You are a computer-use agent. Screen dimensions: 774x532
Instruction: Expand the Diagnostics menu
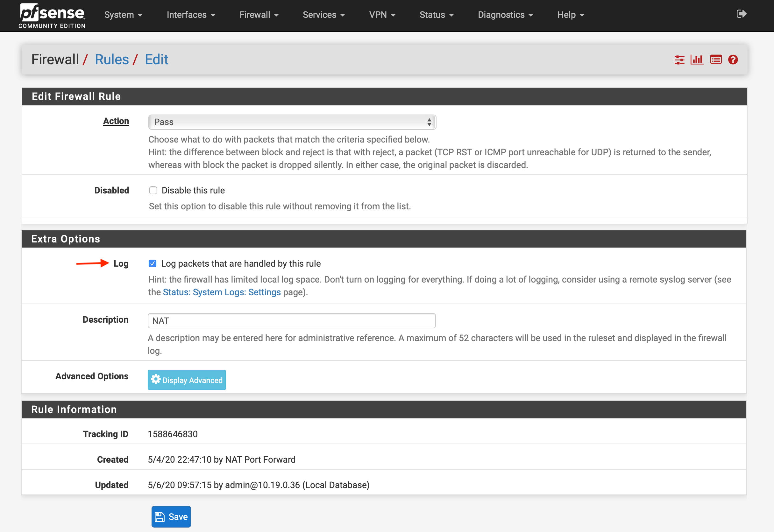coord(505,15)
